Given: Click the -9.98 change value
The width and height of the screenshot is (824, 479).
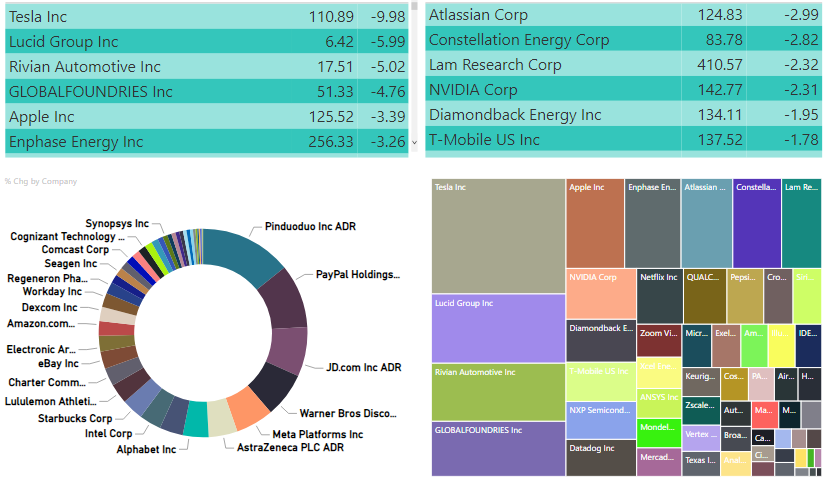Looking at the screenshot, I should click(x=388, y=17).
